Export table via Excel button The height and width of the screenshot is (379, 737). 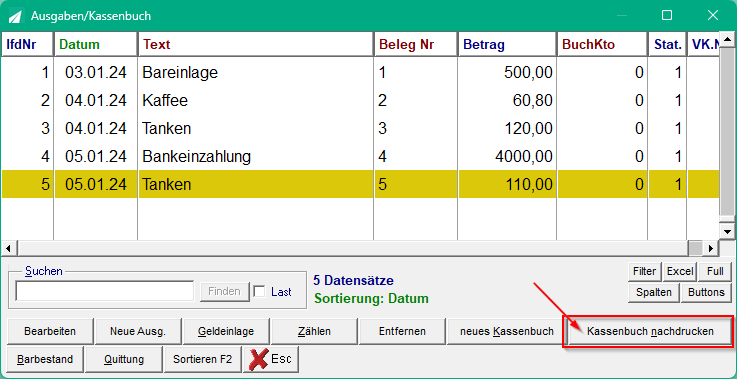point(680,271)
